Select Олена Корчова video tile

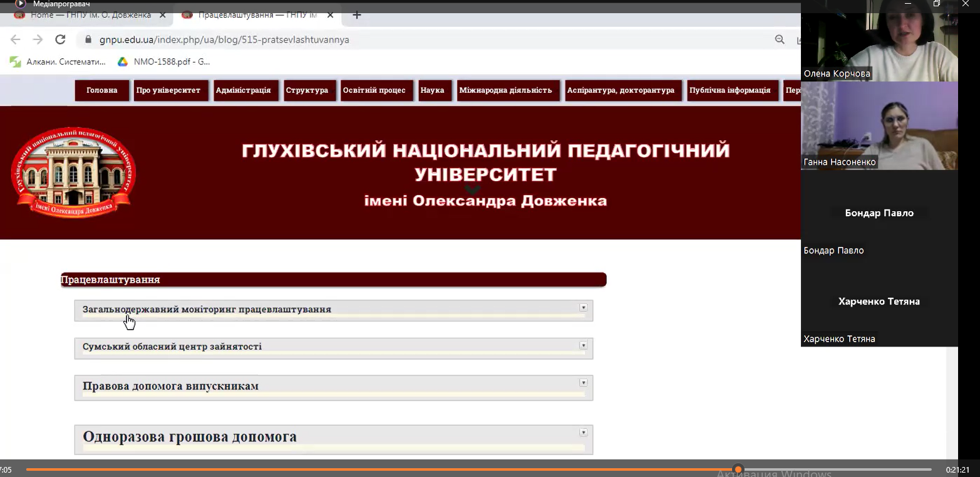coord(879,41)
